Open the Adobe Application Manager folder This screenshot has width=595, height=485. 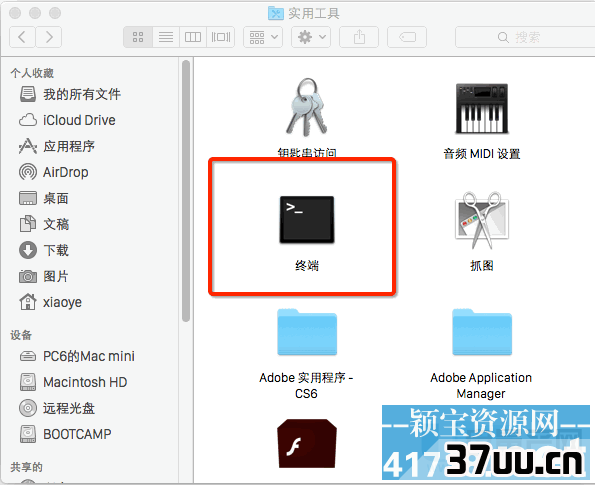482,332
